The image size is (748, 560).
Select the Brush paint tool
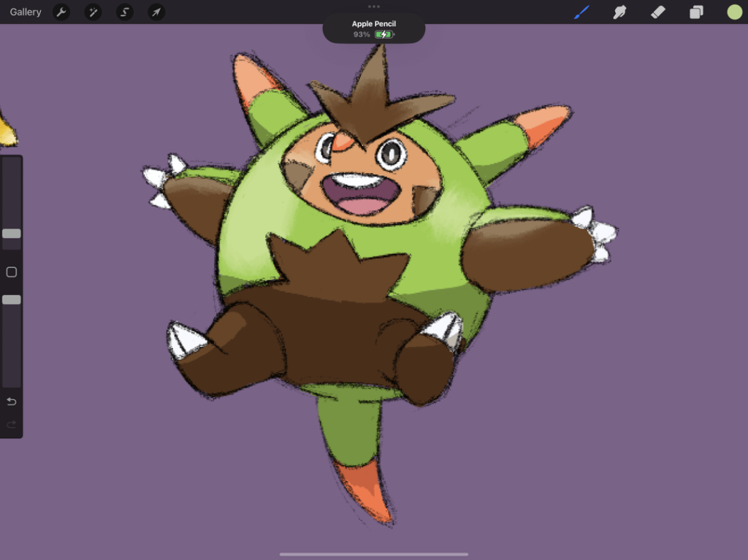(581, 12)
